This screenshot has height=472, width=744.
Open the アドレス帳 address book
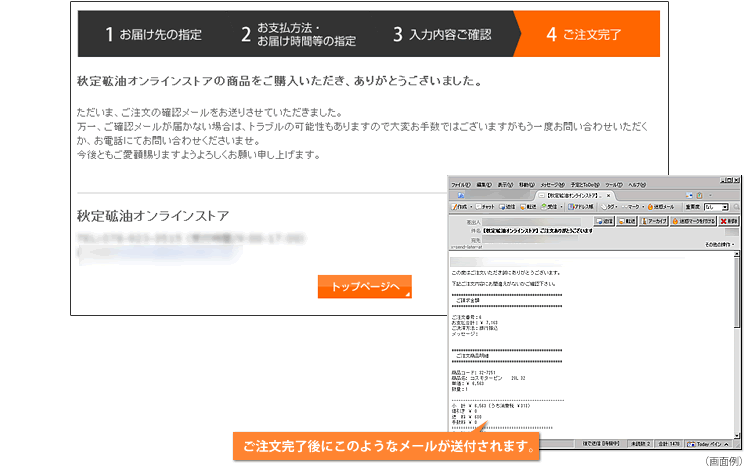point(580,207)
